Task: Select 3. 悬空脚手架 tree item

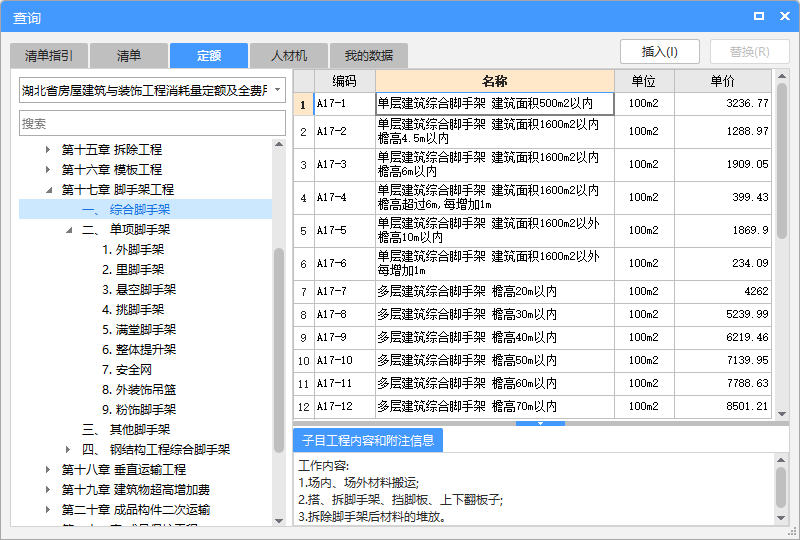Action: click(139, 289)
